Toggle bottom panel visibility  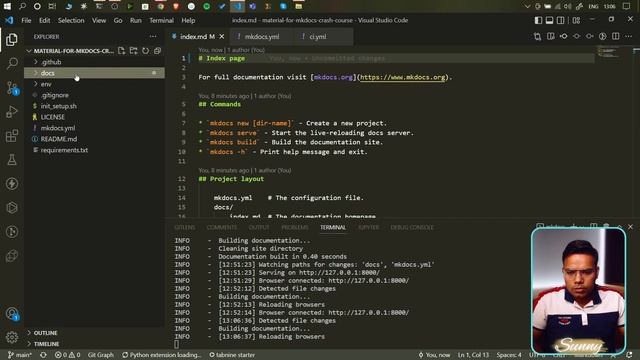point(549,20)
